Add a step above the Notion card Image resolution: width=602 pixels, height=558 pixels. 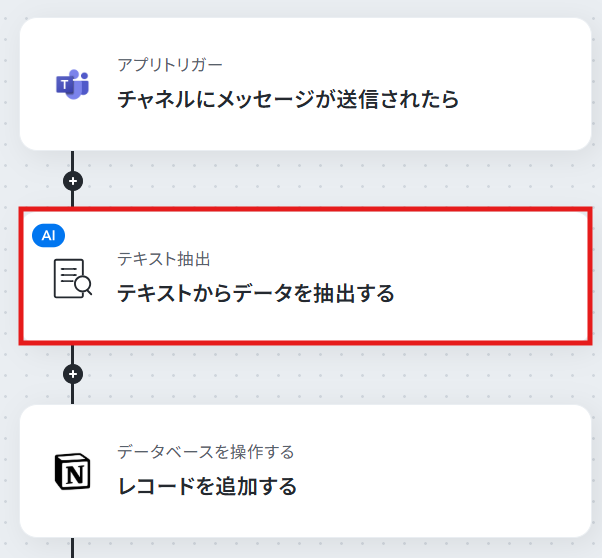[x=73, y=374]
